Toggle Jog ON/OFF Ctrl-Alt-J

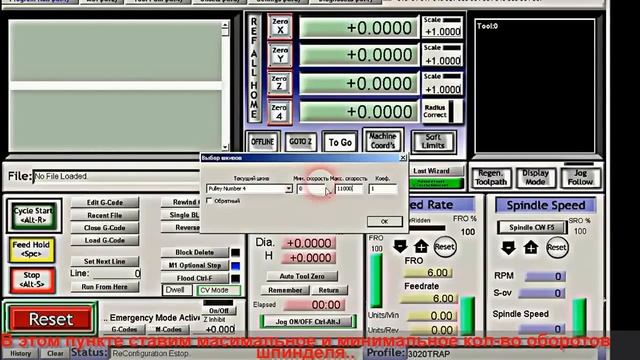[308, 322]
